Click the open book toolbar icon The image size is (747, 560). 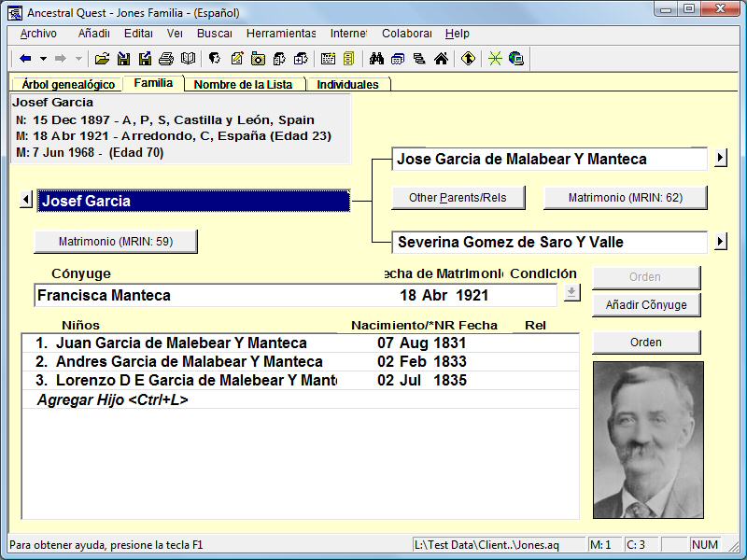coord(189,59)
